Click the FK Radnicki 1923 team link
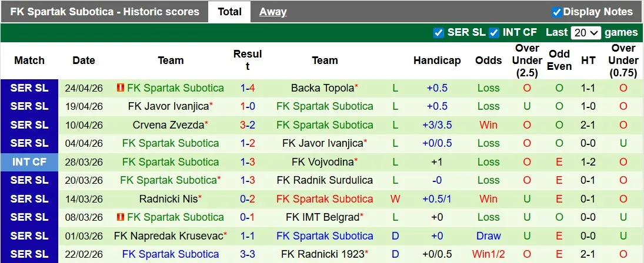Screen dimensions: 644x263 pos(323,254)
